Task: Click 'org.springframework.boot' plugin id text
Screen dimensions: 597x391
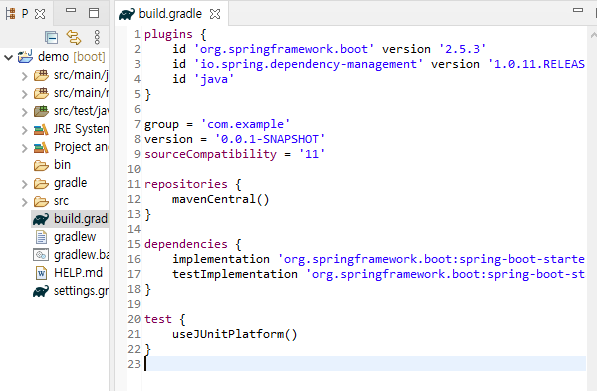Action: point(284,49)
